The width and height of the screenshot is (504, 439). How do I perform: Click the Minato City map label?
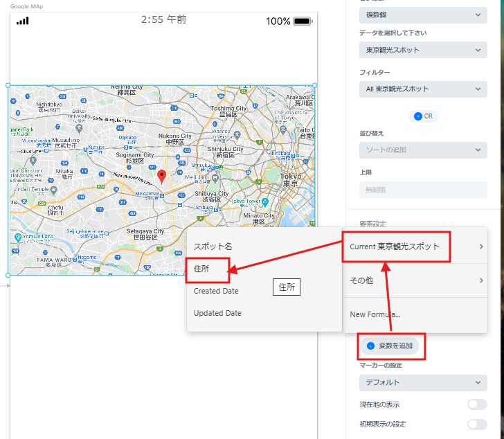pyautogui.click(x=259, y=219)
